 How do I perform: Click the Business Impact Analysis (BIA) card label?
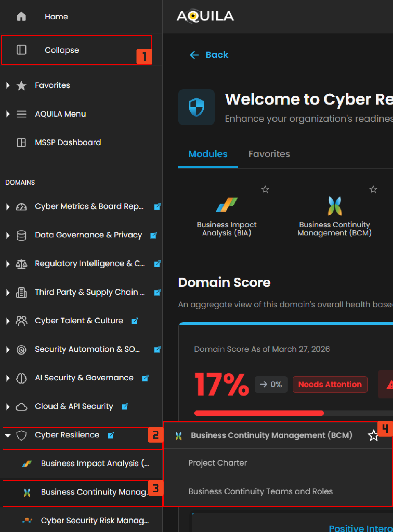[x=227, y=229]
